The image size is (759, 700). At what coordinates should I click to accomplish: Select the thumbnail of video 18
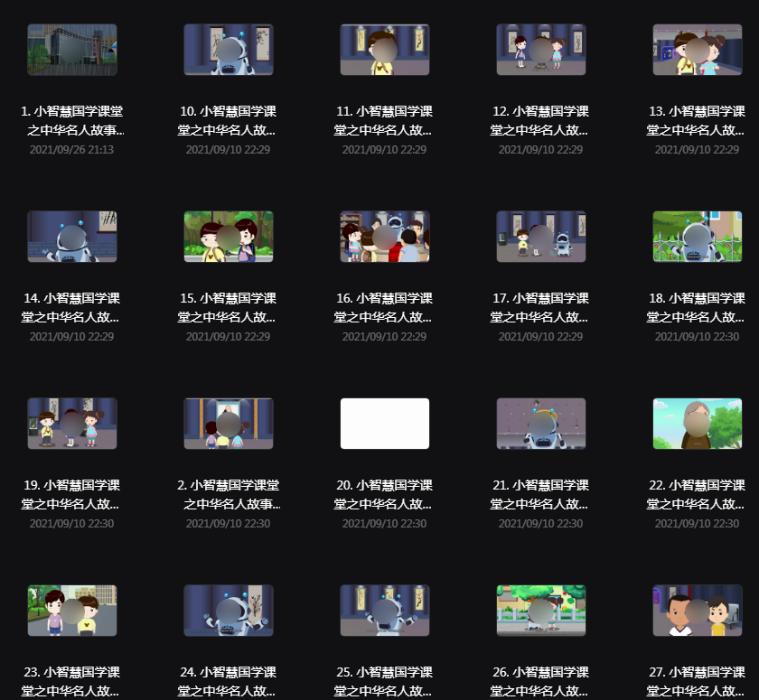698,237
